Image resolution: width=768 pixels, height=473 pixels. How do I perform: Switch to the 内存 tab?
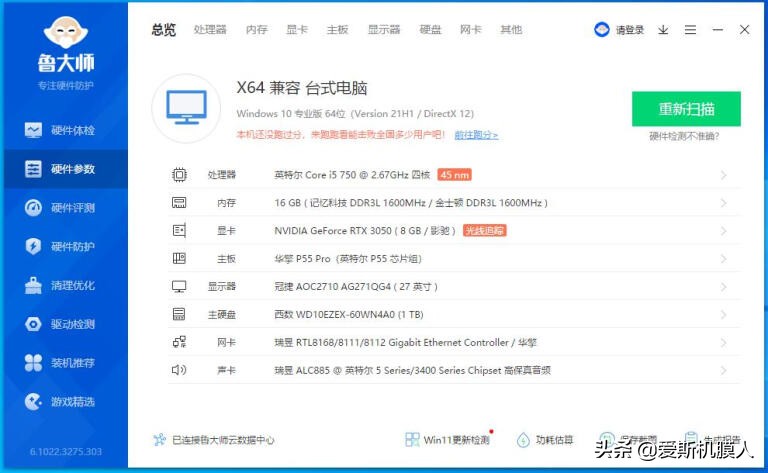pos(257,30)
